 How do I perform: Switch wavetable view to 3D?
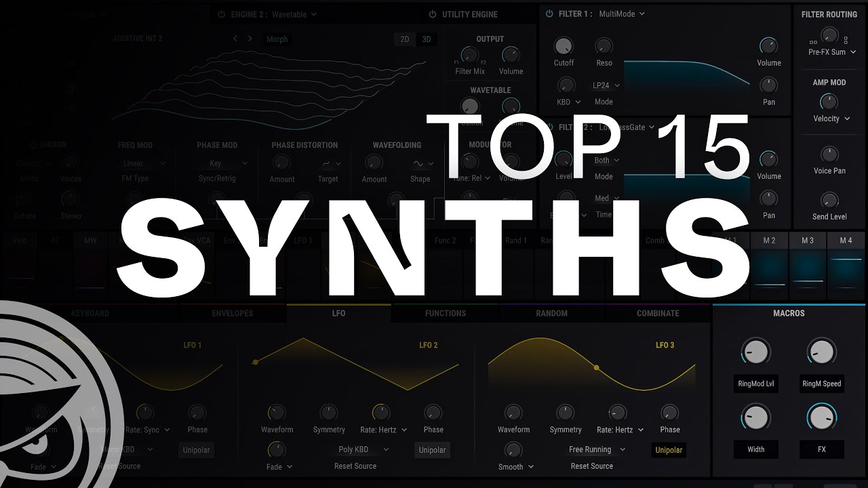pyautogui.click(x=427, y=39)
